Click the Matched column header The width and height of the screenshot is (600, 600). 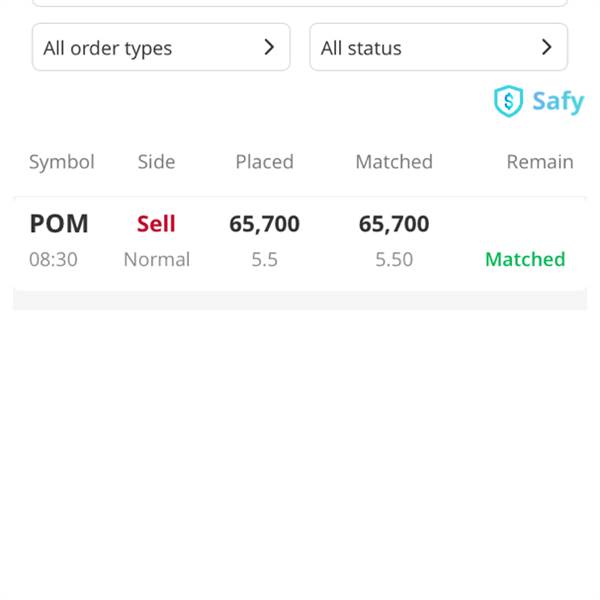point(394,162)
